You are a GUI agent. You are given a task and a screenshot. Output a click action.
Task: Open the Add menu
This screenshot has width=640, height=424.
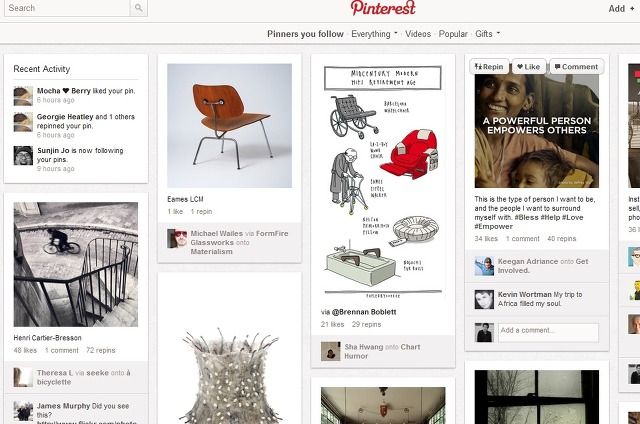[621, 9]
